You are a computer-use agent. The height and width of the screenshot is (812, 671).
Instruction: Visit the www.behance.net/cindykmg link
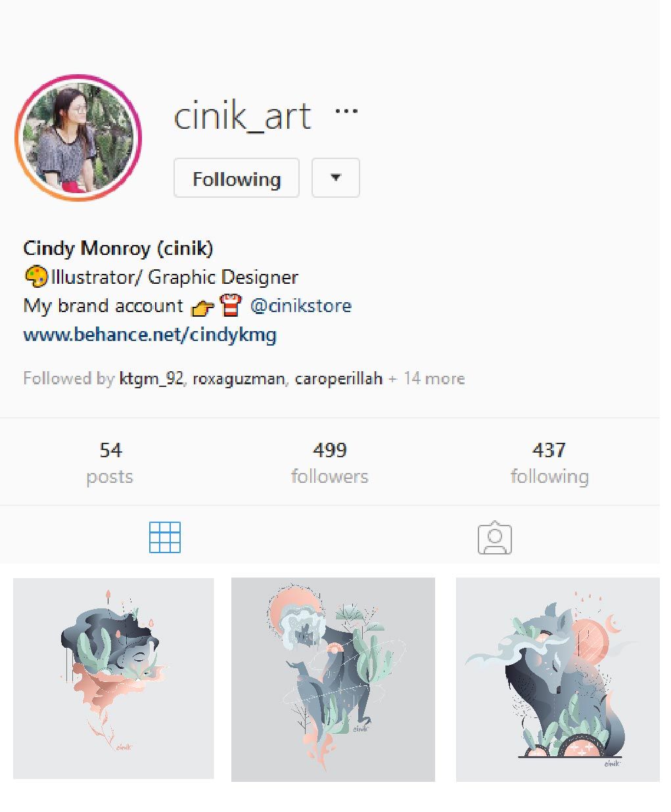[x=150, y=334]
